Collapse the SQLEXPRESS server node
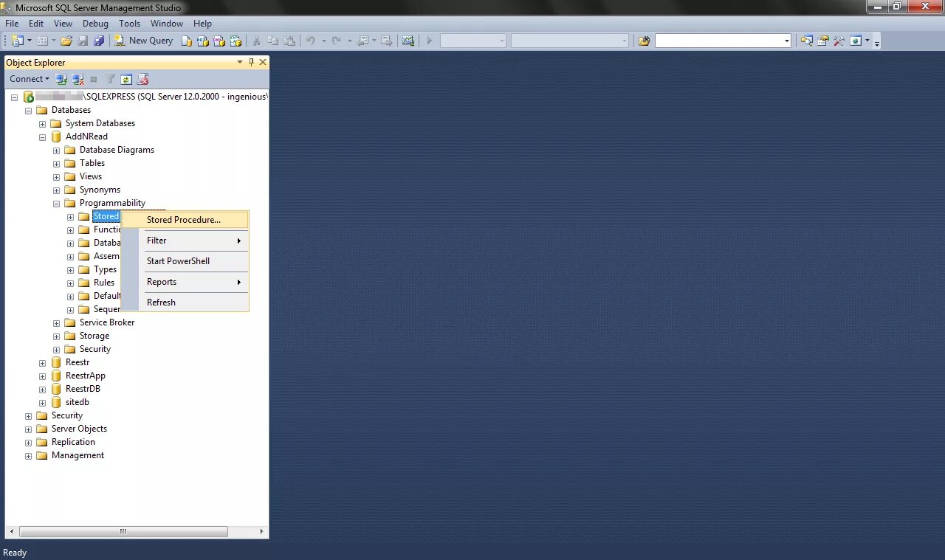This screenshot has height=560, width=945. [14, 97]
